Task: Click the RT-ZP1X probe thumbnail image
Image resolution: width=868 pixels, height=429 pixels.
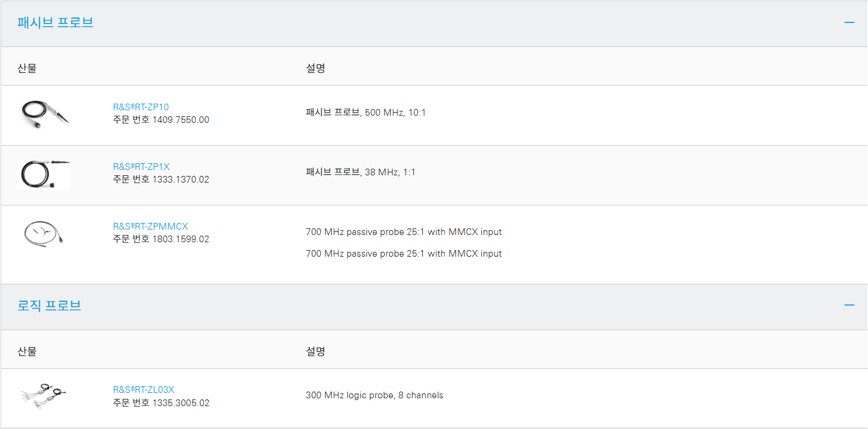Action: pyautogui.click(x=43, y=174)
